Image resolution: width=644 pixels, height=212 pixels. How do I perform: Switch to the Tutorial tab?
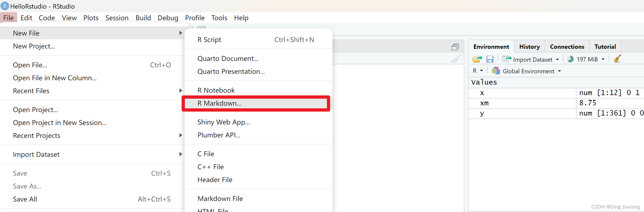tap(605, 47)
